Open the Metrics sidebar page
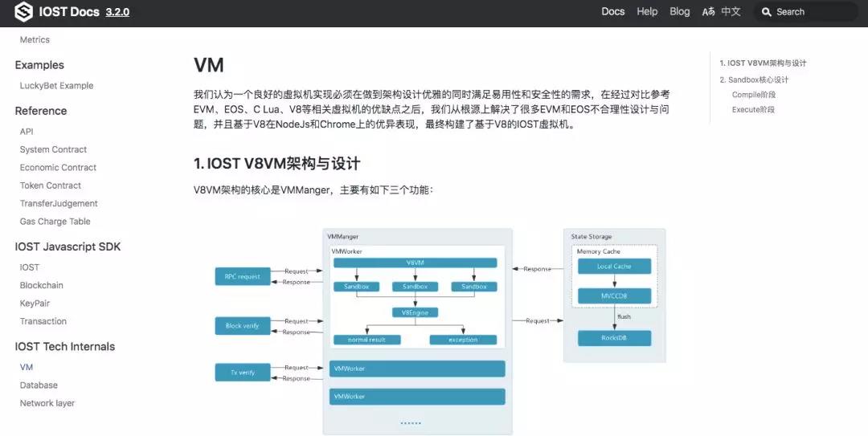The image size is (868, 436). pos(35,40)
